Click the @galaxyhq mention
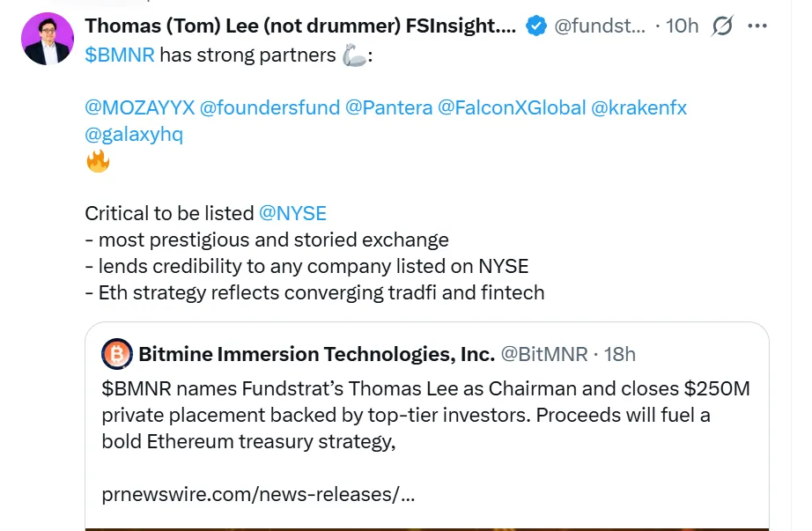Viewport: 812px width, 531px height. pos(134,134)
